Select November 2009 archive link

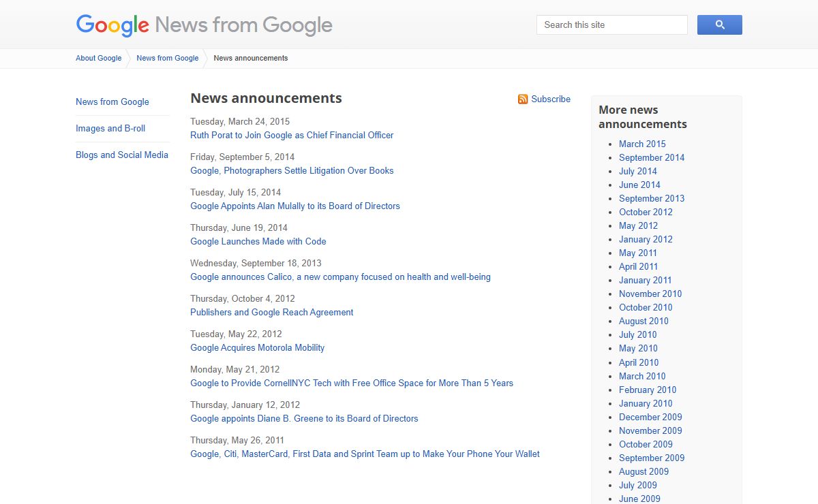coord(650,430)
